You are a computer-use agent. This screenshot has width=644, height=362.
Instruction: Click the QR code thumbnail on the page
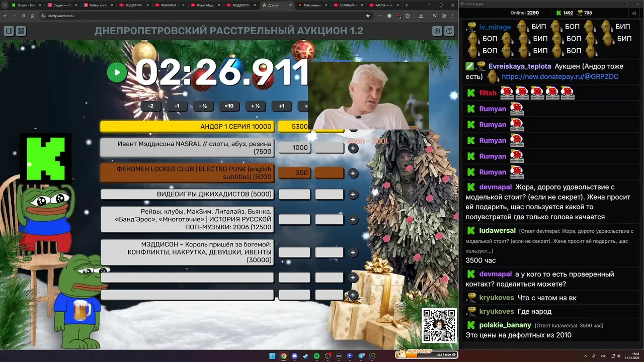pyautogui.click(x=439, y=325)
